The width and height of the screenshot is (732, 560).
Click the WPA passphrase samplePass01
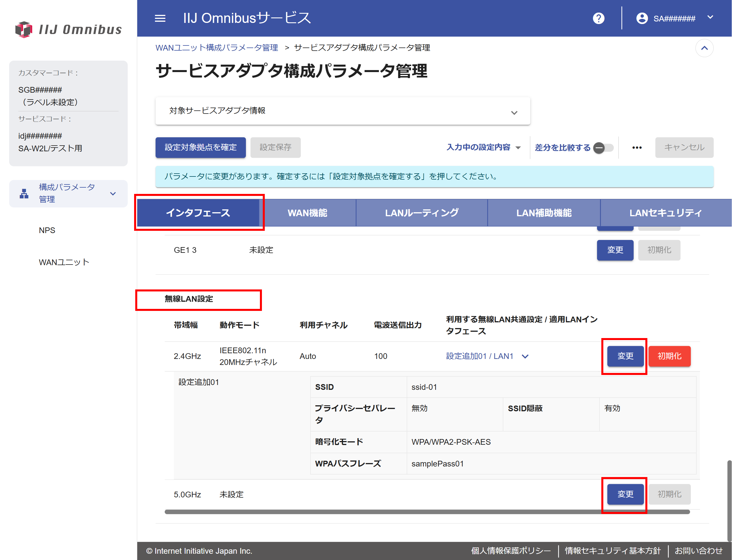click(437, 464)
